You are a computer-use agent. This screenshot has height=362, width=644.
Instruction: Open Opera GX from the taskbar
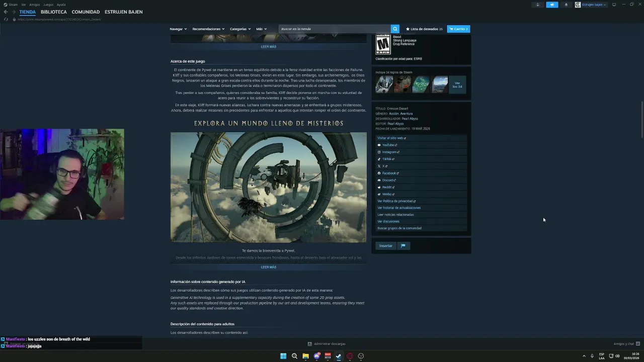[350, 356]
